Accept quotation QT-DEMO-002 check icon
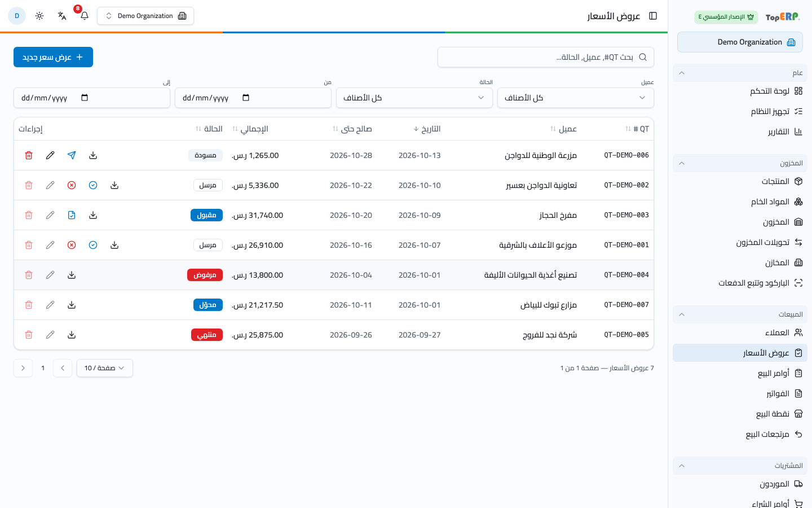Screen dimensions: 812x508 (93, 185)
